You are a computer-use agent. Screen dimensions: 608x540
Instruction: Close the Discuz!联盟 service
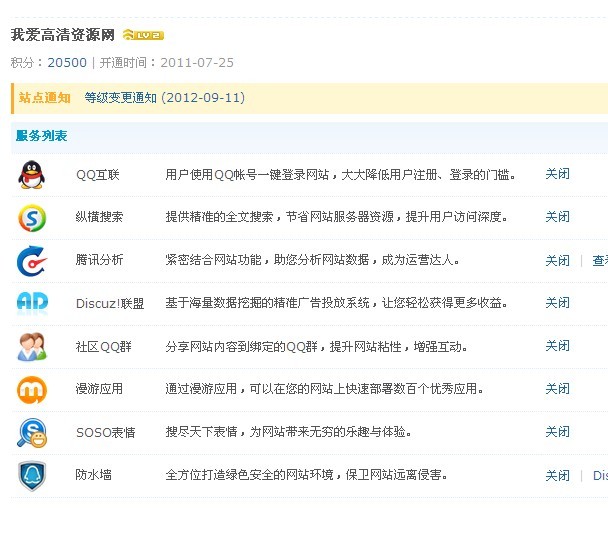[557, 303]
